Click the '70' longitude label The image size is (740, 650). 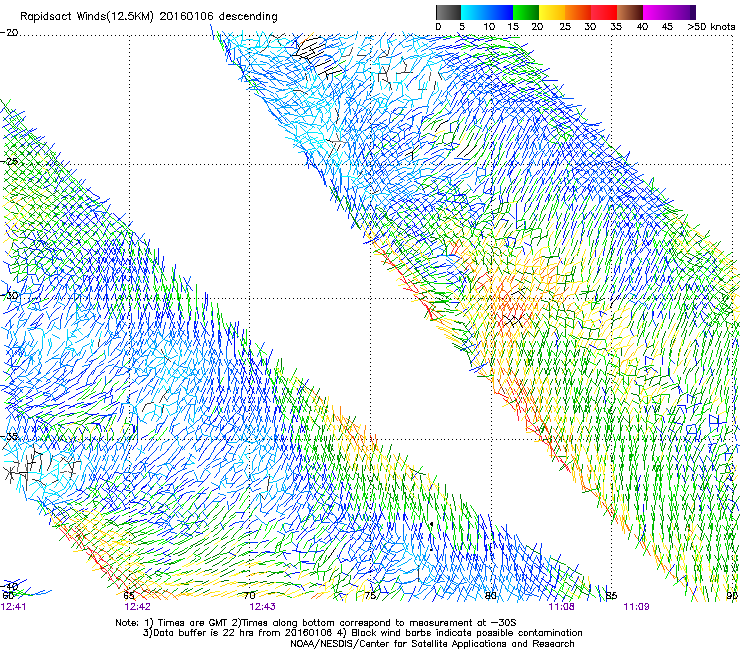click(x=249, y=596)
